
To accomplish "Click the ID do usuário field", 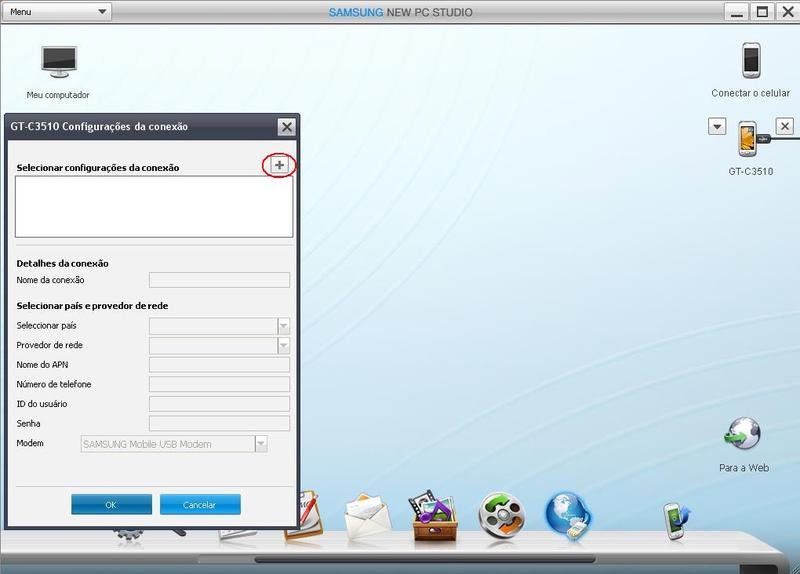I will pos(219,404).
